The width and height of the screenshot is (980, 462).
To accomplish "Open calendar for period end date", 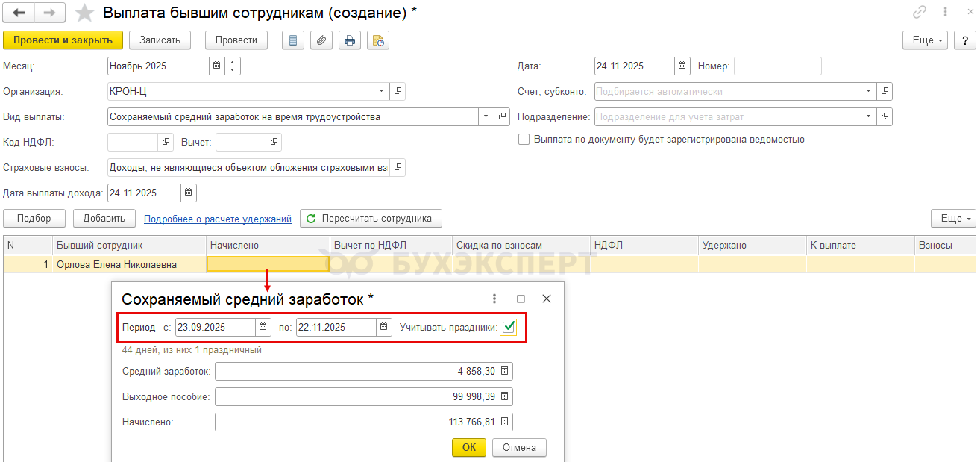I will [x=383, y=327].
